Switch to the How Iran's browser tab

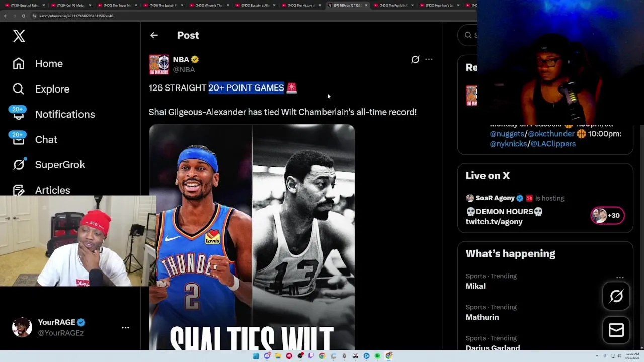click(x=439, y=5)
